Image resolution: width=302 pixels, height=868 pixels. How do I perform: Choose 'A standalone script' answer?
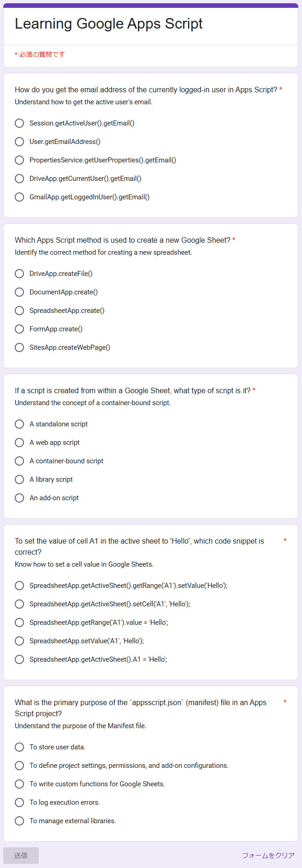pyautogui.click(x=19, y=424)
